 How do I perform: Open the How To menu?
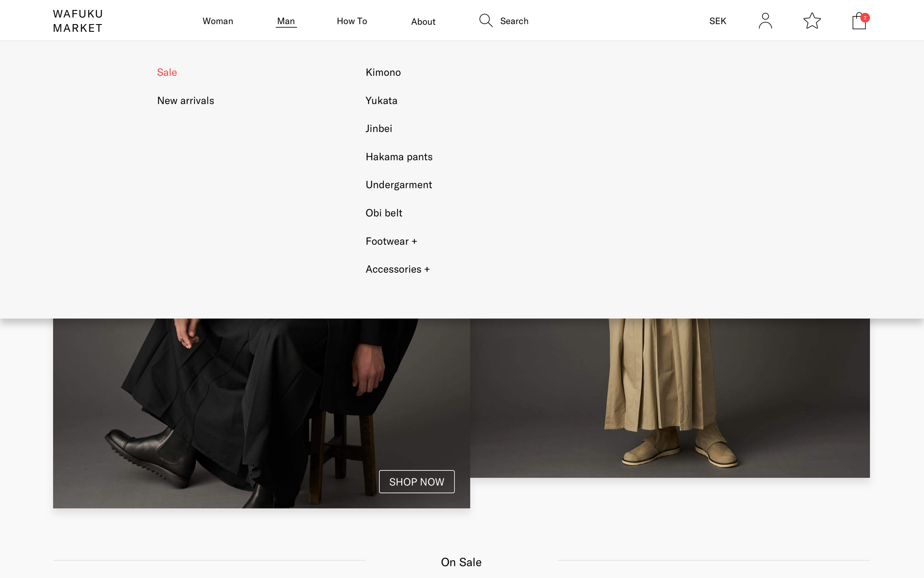(x=352, y=21)
